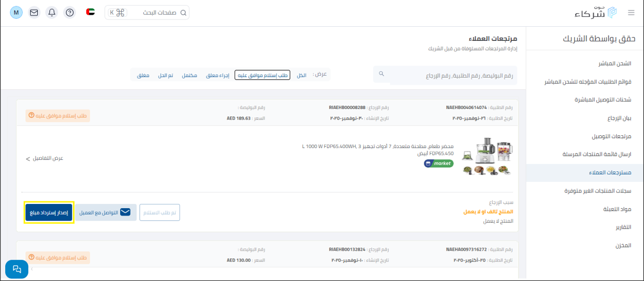Open the mail inbox icon
The width and height of the screenshot is (644, 281).
click(x=34, y=13)
